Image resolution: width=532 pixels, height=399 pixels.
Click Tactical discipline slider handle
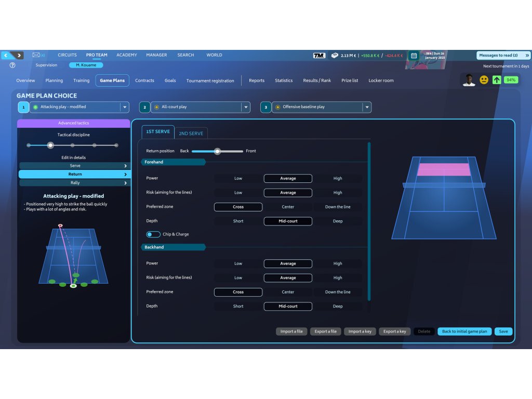(50, 145)
